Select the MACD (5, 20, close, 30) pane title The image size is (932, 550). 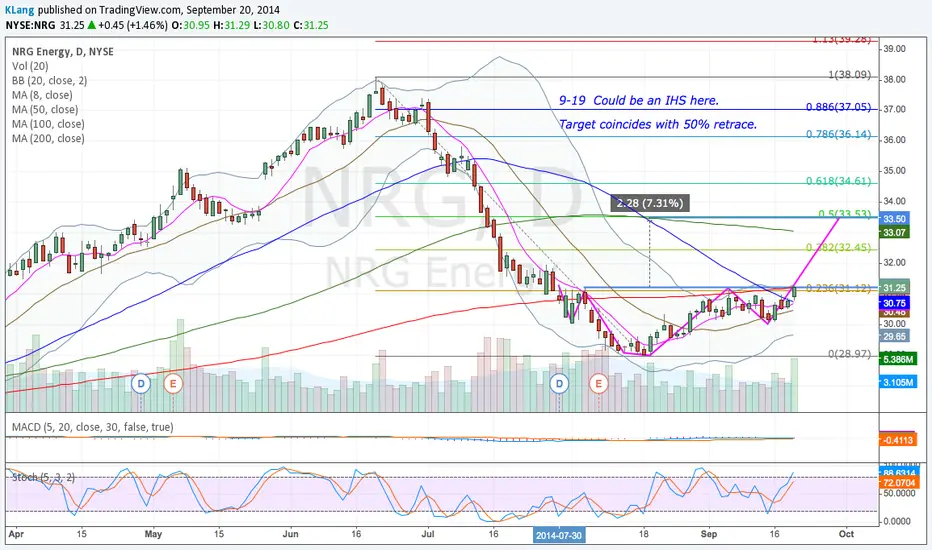93,427
